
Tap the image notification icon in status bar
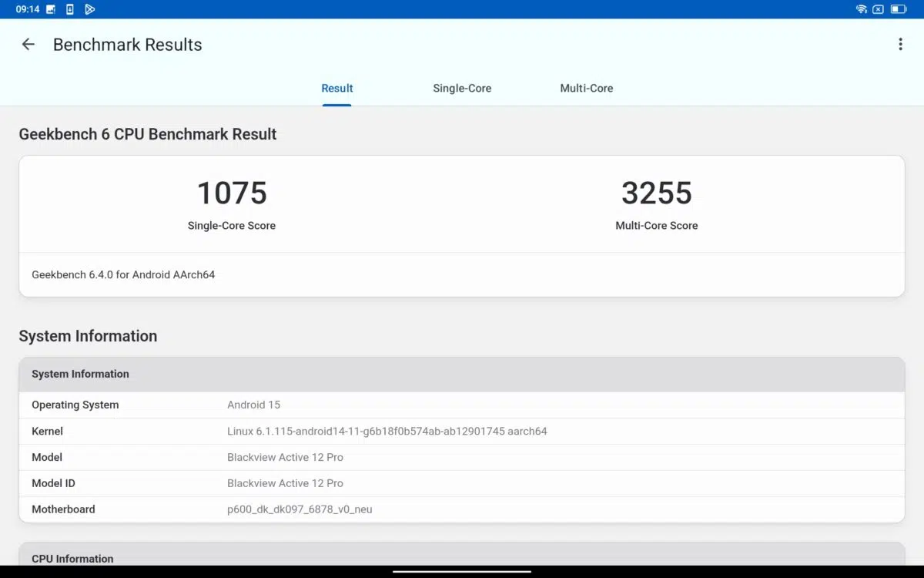51,9
